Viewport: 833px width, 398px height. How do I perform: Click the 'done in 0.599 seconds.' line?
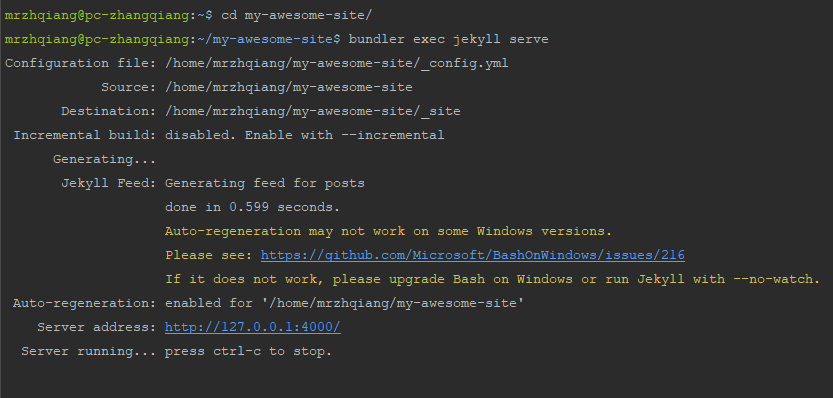(x=252, y=207)
